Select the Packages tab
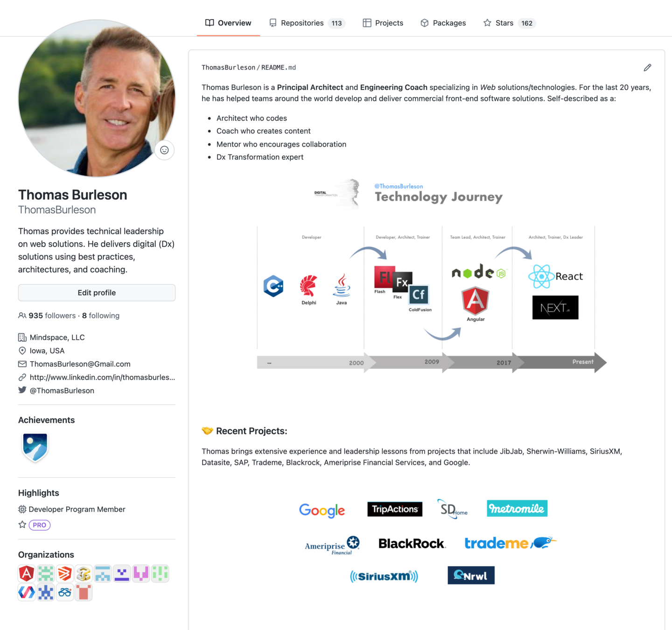The height and width of the screenshot is (630, 672). tap(443, 23)
